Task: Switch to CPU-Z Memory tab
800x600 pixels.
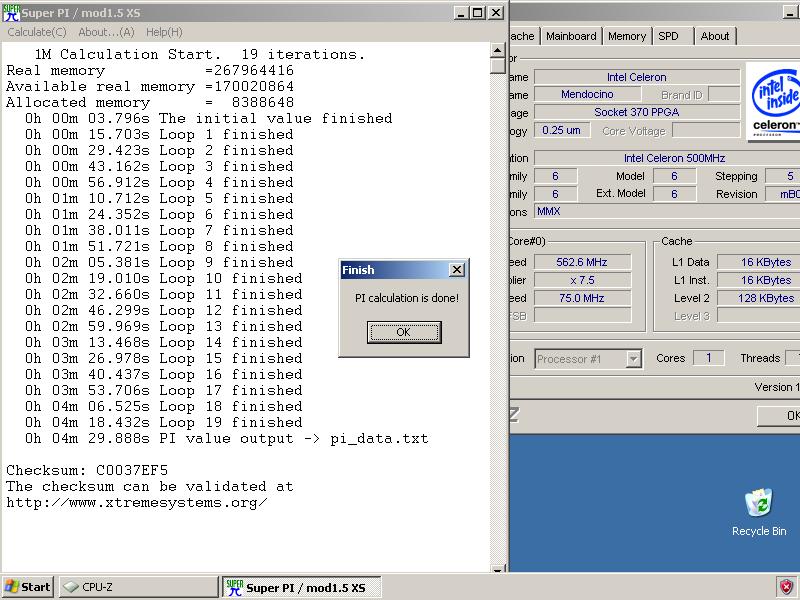Action: (627, 36)
